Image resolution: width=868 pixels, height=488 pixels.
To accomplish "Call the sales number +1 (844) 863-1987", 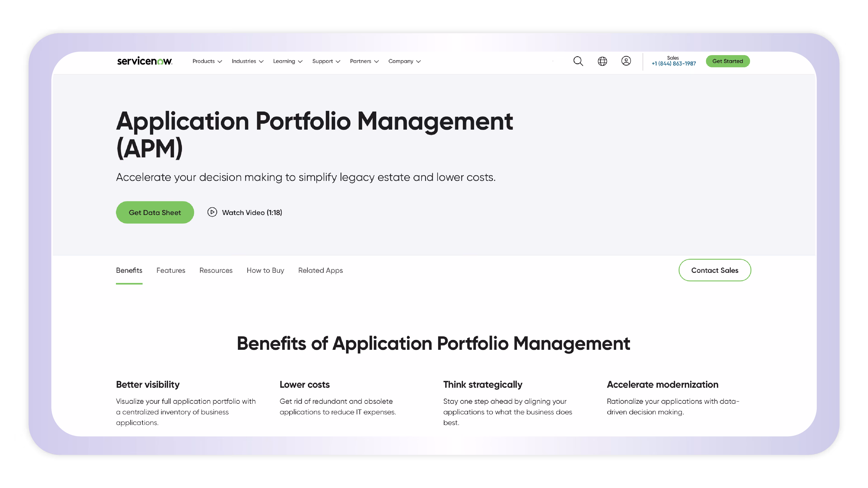I will coord(674,64).
